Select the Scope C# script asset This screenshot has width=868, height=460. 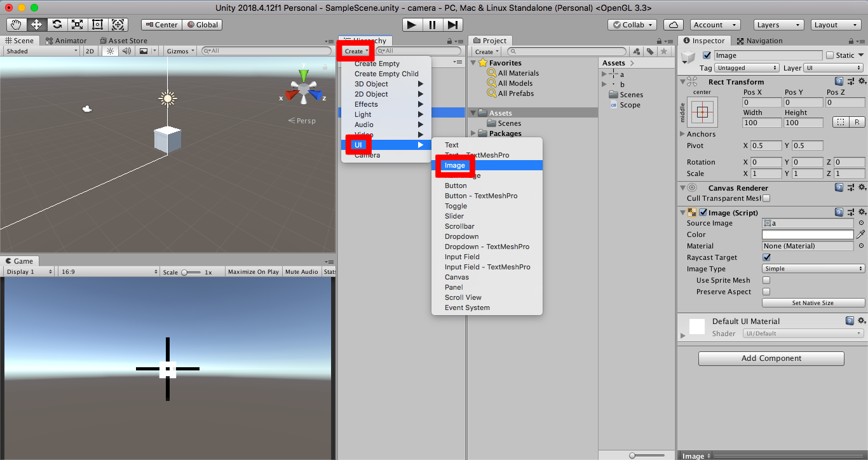tap(625, 105)
